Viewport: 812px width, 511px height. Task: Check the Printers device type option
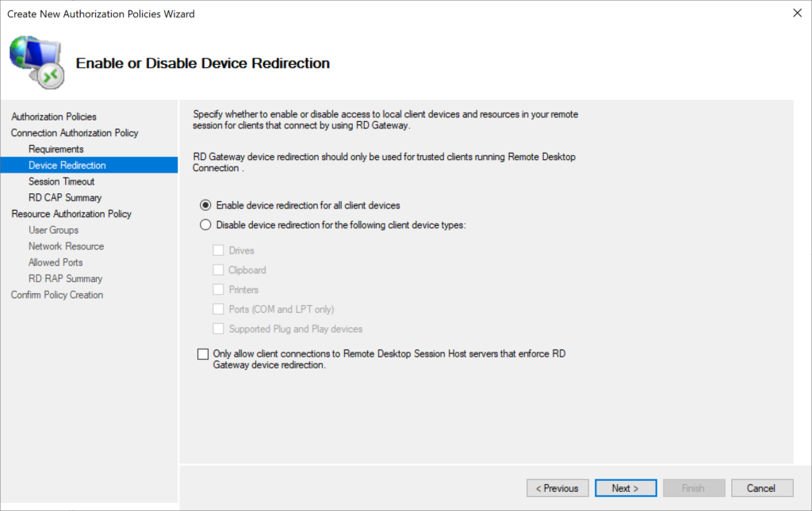click(x=219, y=289)
